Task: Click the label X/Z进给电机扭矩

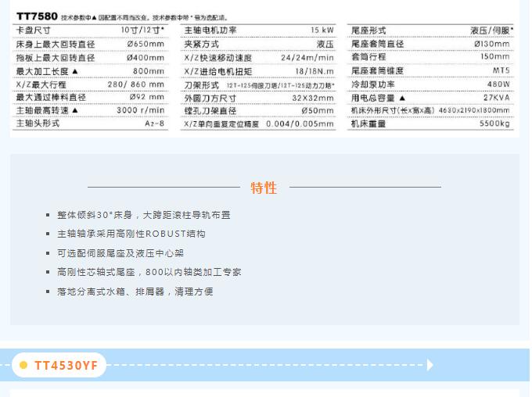Action: [x=217, y=72]
